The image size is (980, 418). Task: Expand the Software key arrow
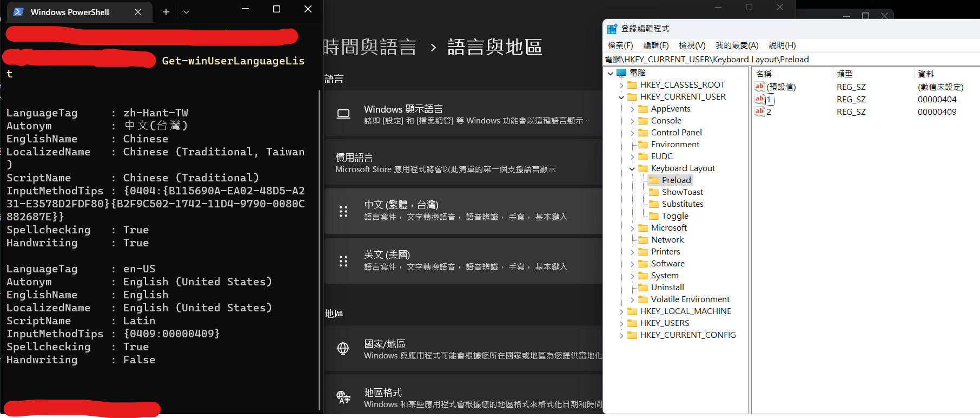(x=632, y=264)
